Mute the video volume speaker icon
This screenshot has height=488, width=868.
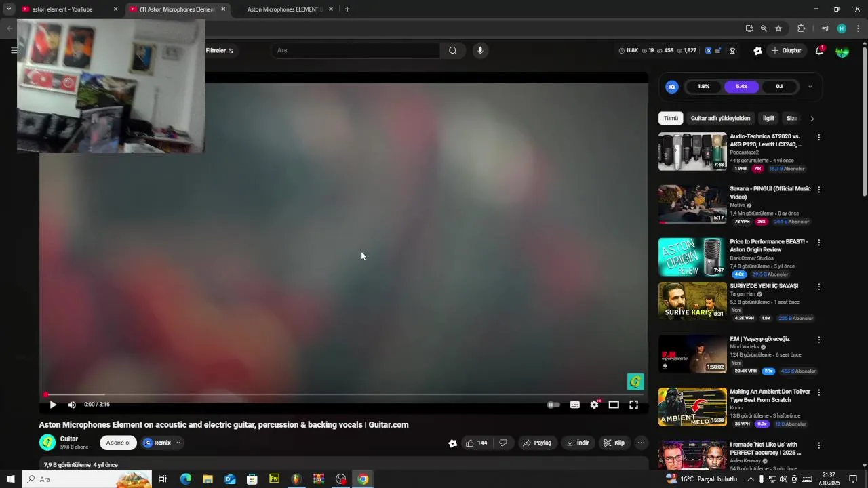point(72,405)
